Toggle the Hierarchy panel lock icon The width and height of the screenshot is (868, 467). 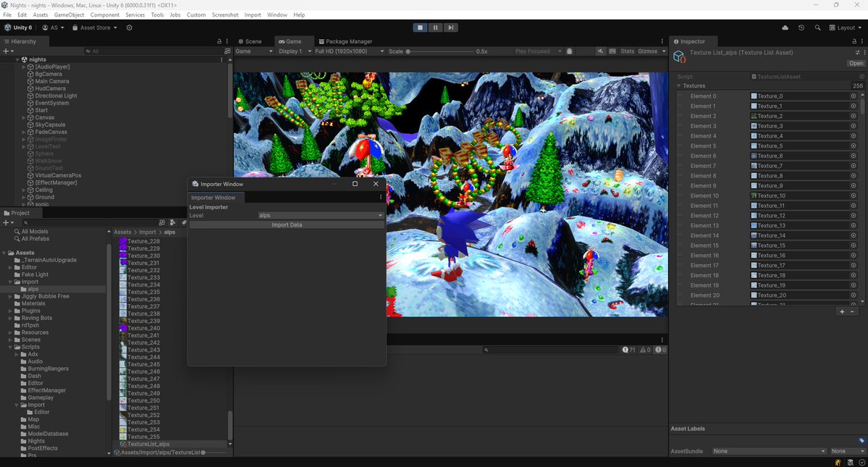219,41
